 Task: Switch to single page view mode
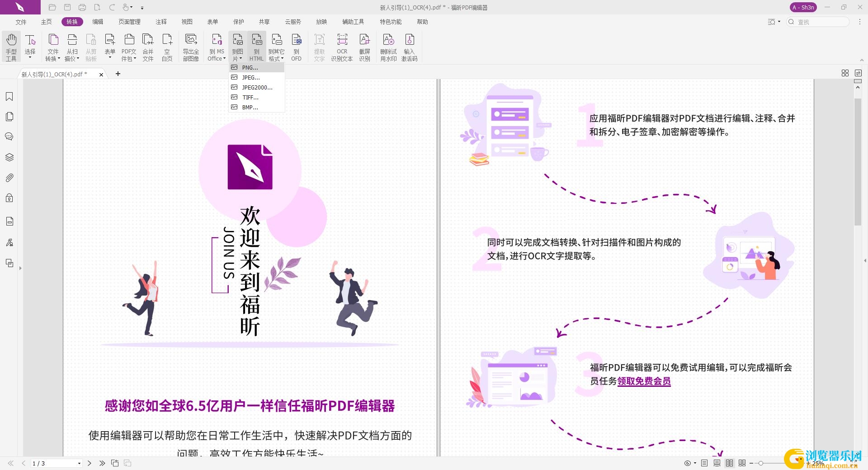pos(704,463)
